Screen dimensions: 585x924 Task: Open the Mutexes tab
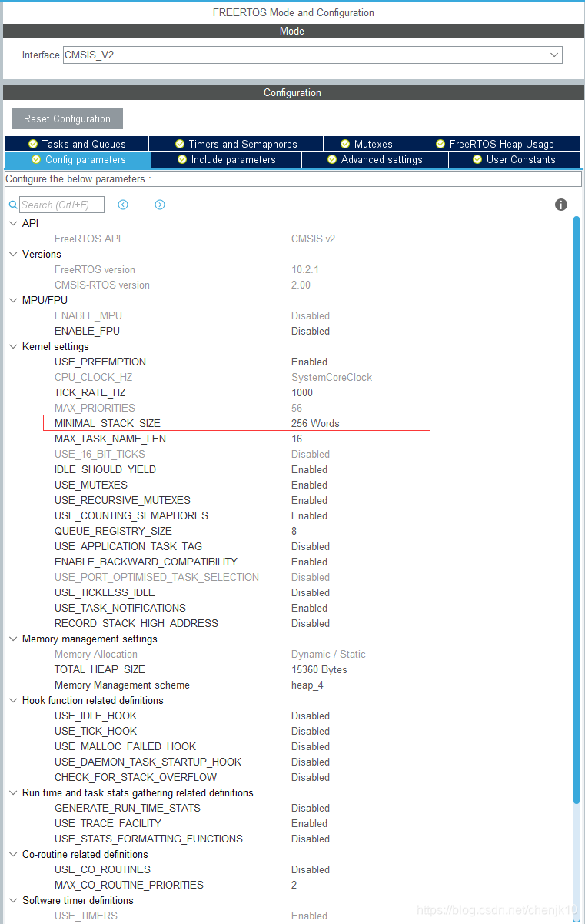[x=367, y=144]
